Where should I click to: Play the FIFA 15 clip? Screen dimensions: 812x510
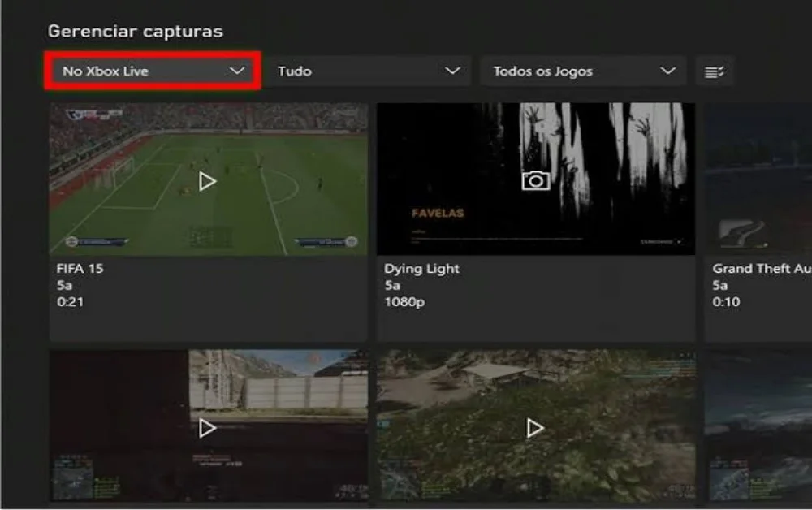(x=207, y=181)
